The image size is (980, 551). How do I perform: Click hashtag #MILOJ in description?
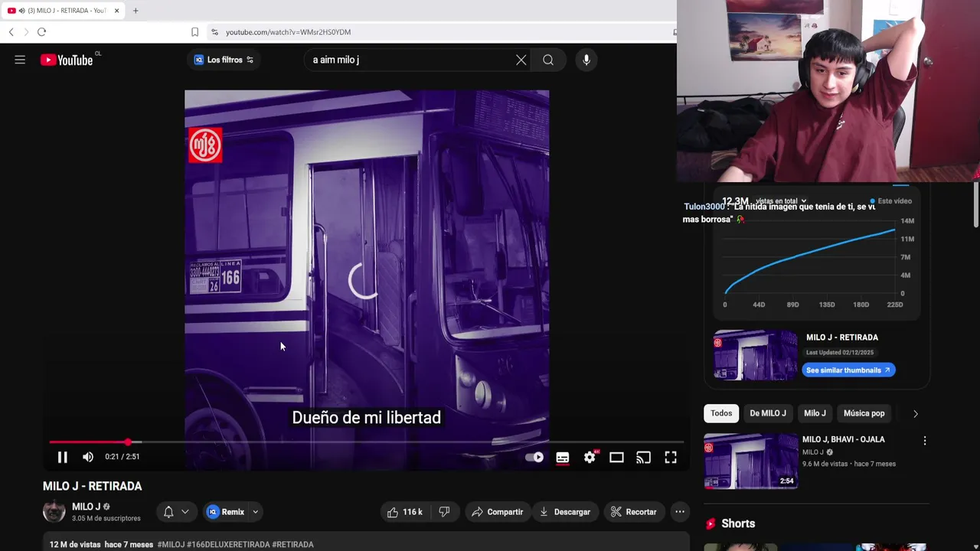[171, 544]
